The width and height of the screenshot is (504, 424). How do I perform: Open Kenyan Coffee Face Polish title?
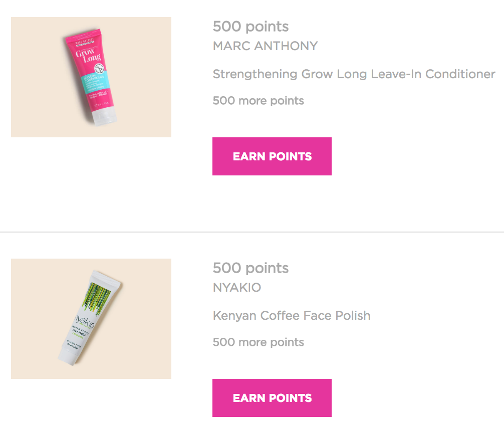[x=292, y=316]
